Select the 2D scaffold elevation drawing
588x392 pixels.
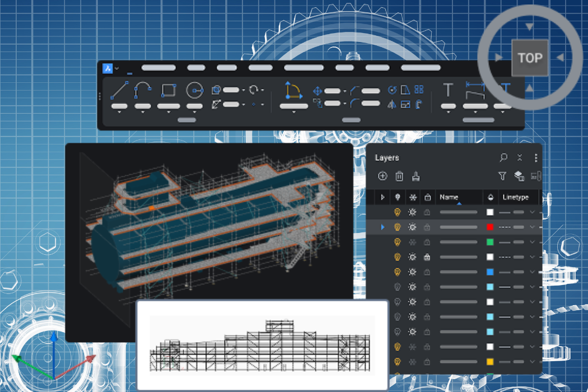click(263, 345)
